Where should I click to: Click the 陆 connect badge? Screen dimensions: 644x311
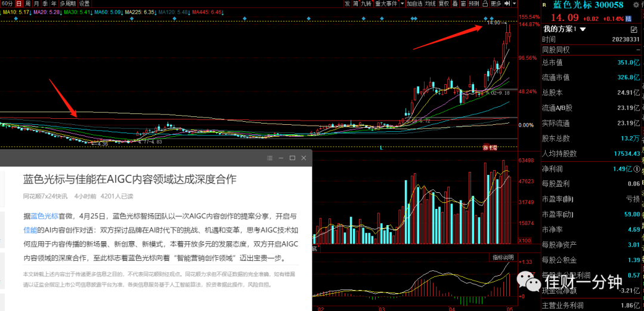(x=628, y=19)
